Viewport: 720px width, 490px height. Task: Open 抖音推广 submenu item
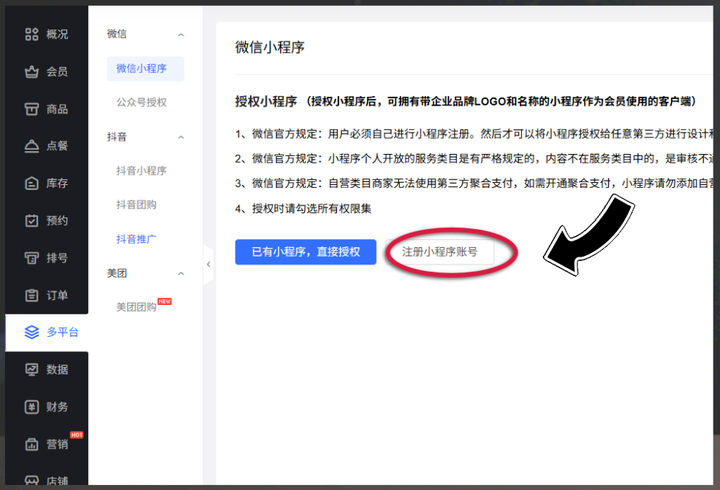pyautogui.click(x=136, y=239)
